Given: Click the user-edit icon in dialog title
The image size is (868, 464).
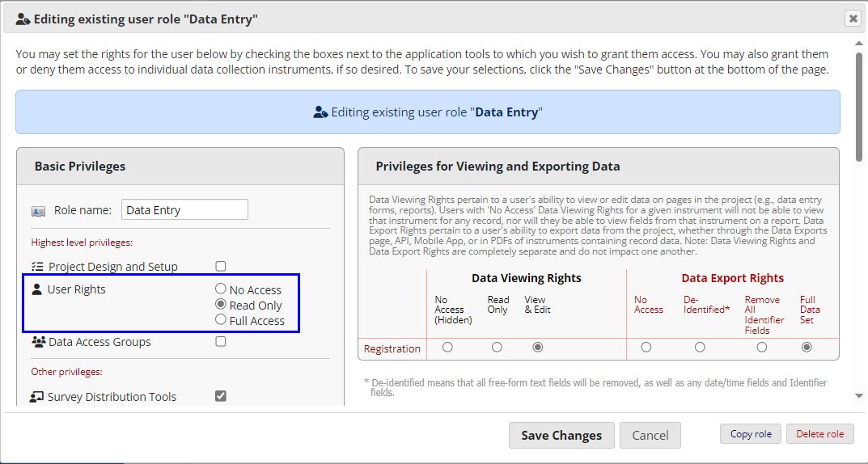Looking at the screenshot, I should tap(23, 19).
